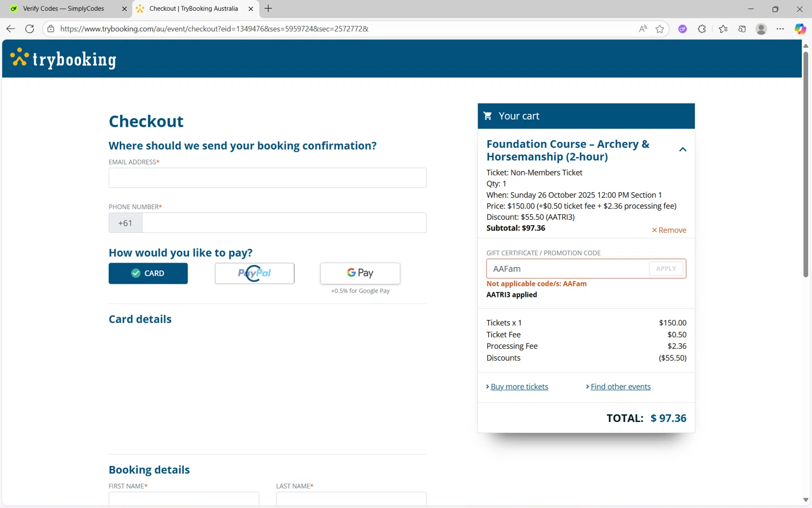
Task: Open Find other events link
Action: 620,387
